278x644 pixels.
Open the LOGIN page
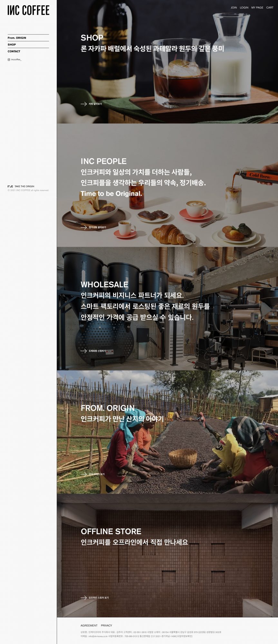[x=244, y=7]
